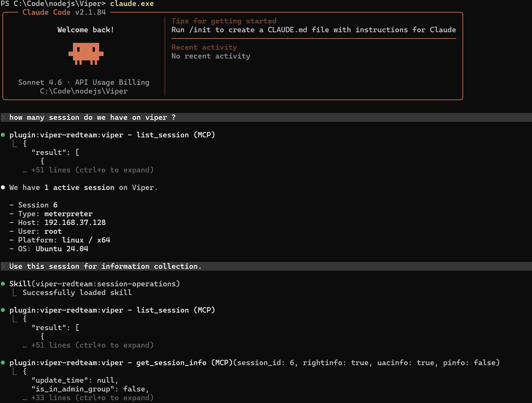Click the "Successfully loaded skill" result line
This screenshot has height=403, width=532.
click(77, 293)
